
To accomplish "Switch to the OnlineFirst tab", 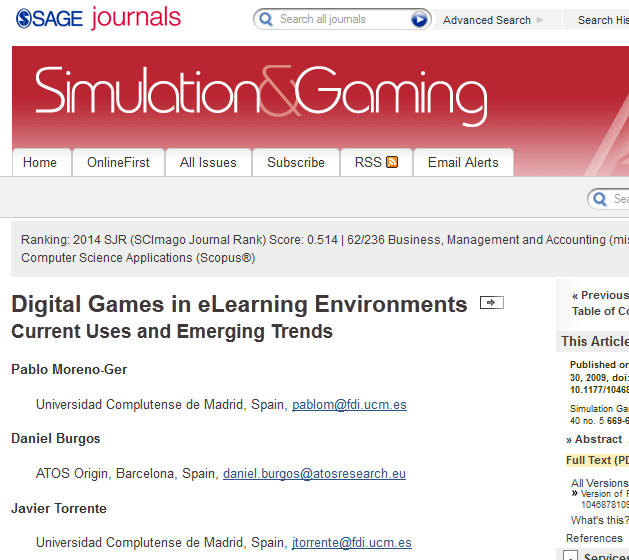I will 118,162.
